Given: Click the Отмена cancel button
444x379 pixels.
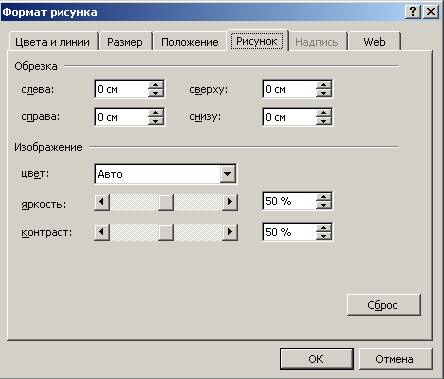Looking at the screenshot, I should pos(395,359).
